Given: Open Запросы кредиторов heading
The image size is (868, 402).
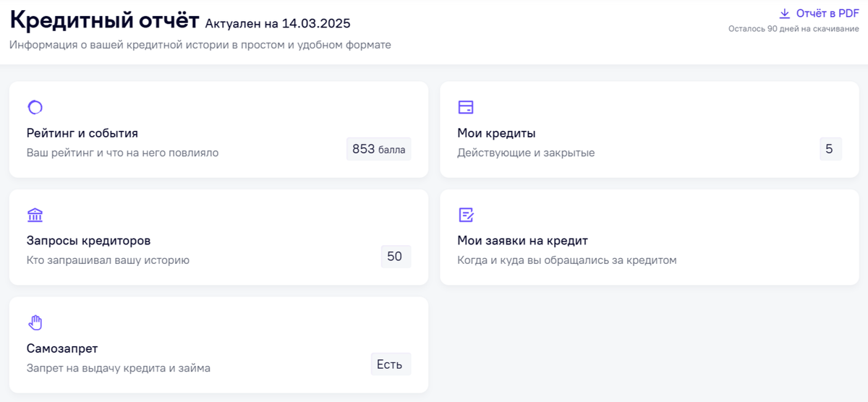Looking at the screenshot, I should click(x=88, y=240).
